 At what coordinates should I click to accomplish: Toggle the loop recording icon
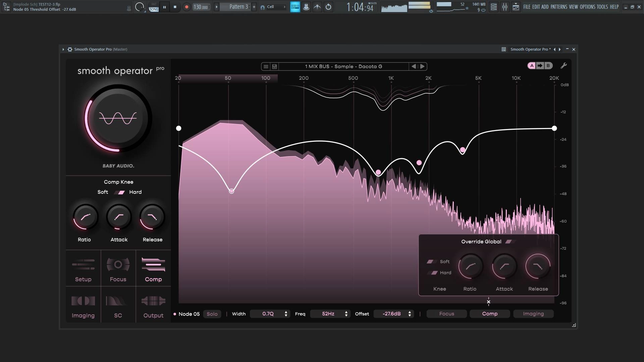pyautogui.click(x=328, y=7)
